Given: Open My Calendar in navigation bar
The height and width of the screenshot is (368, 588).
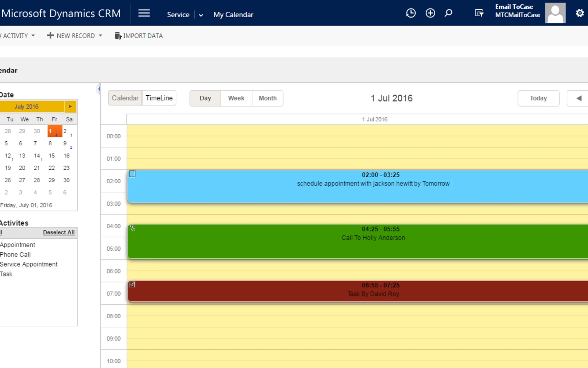Looking at the screenshot, I should (x=233, y=15).
